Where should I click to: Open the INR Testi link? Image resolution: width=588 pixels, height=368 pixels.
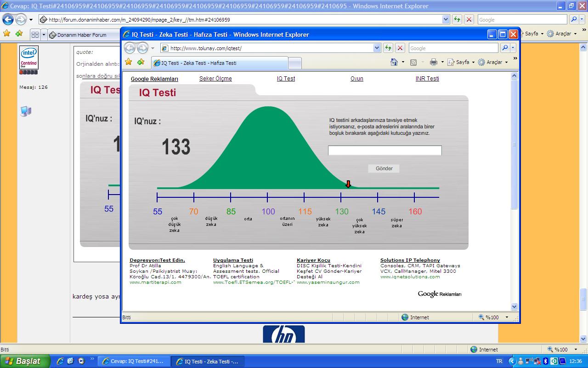[x=427, y=79]
